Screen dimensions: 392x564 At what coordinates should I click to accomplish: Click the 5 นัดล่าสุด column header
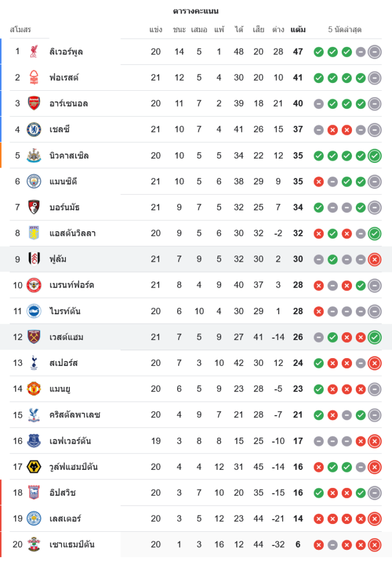click(x=345, y=29)
